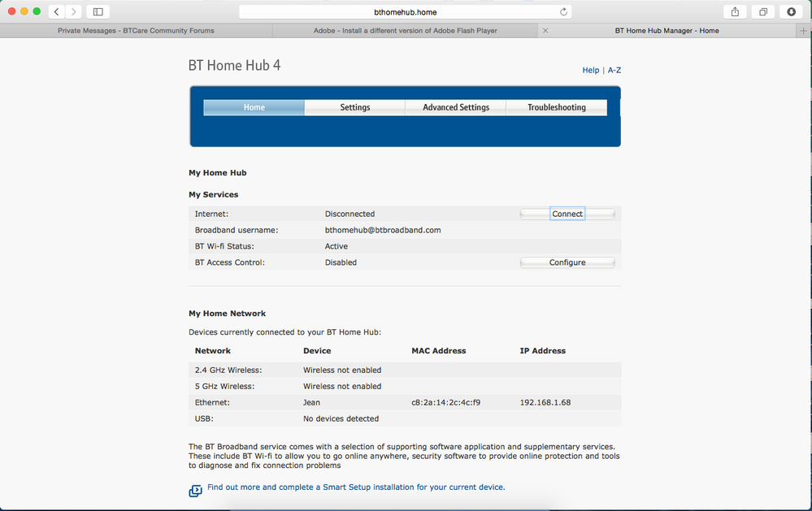Open the Downloads icon in toolbar
812x511 pixels.
click(791, 11)
